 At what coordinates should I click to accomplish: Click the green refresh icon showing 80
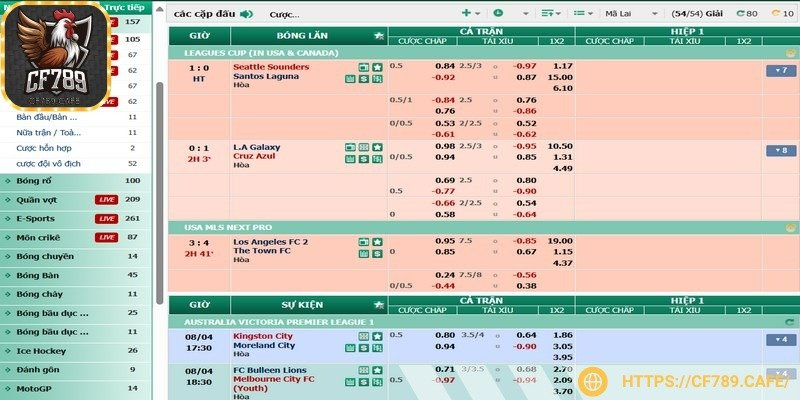(x=740, y=14)
